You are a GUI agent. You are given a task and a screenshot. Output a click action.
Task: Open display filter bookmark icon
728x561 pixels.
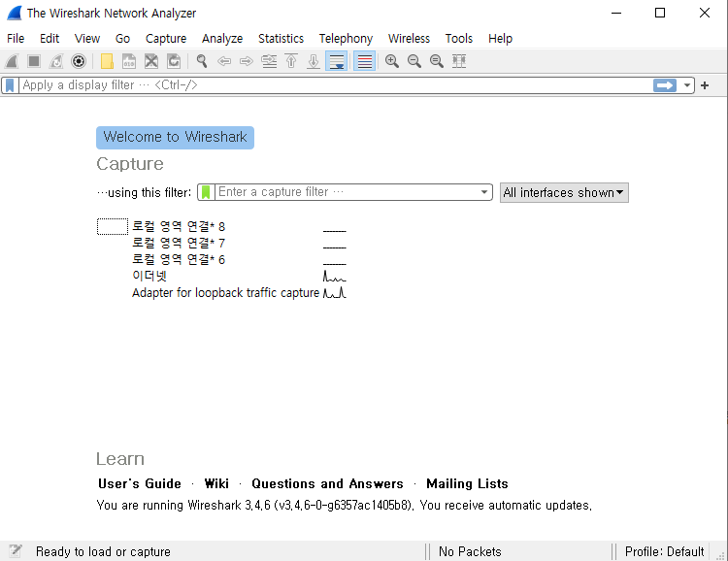pyautogui.click(x=10, y=85)
